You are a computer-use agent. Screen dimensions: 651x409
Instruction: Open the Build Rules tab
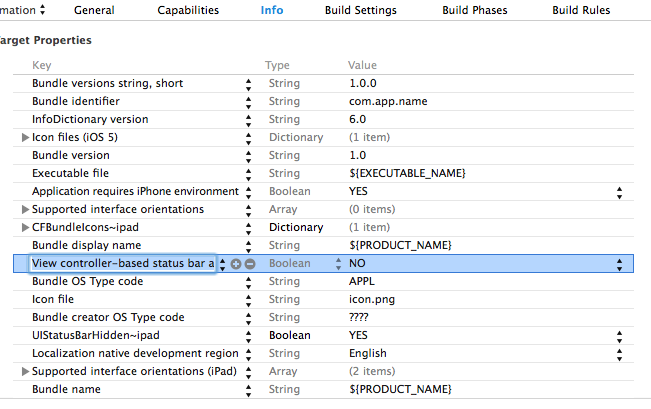582,11
